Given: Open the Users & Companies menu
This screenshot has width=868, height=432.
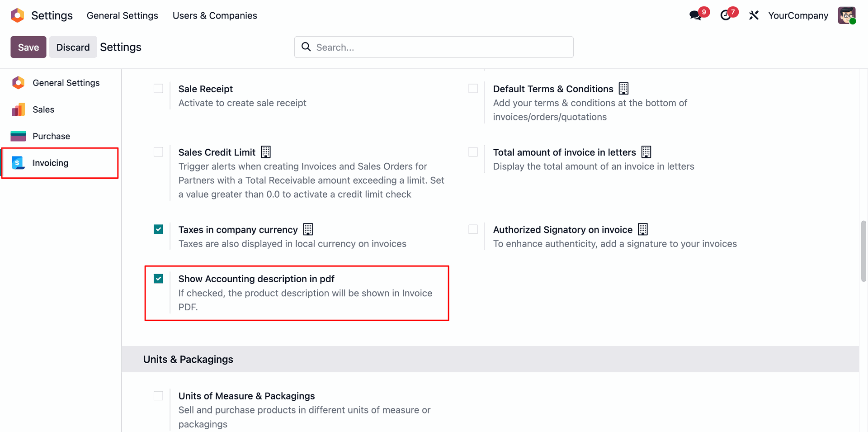Looking at the screenshot, I should 215,15.
